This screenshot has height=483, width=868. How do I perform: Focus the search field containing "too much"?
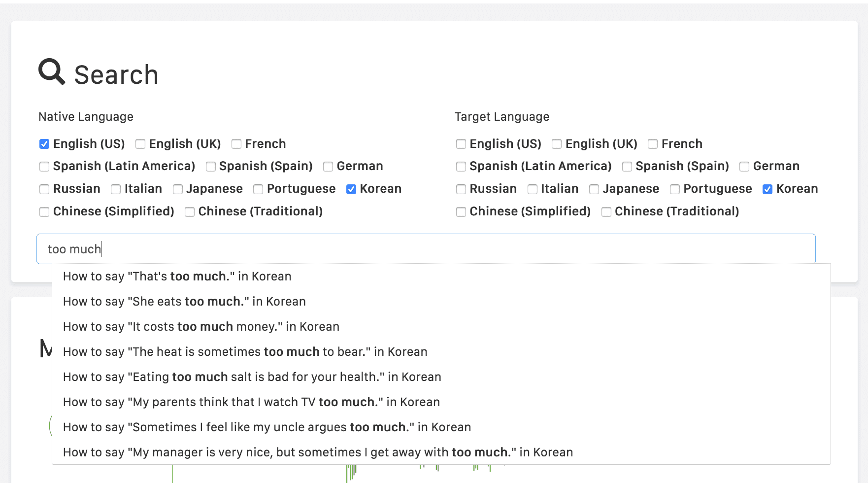coord(426,249)
